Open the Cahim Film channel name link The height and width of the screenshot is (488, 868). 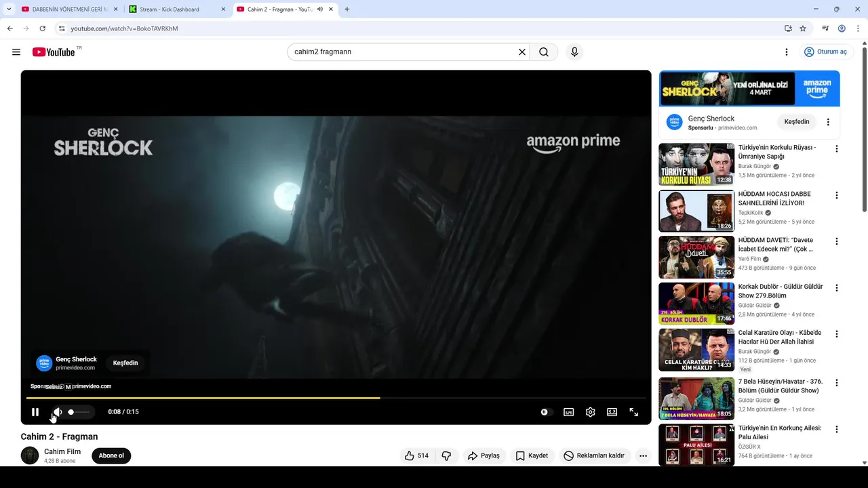62,451
